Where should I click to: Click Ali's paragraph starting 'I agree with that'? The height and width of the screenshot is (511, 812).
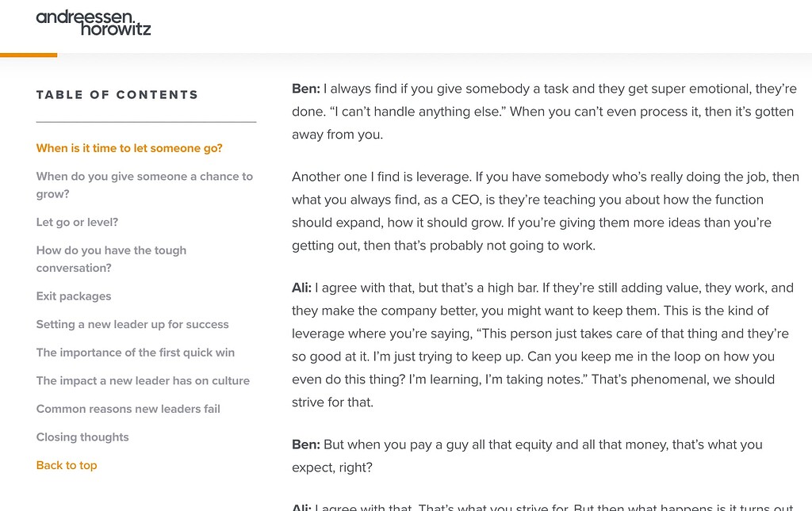pyautogui.click(x=545, y=345)
